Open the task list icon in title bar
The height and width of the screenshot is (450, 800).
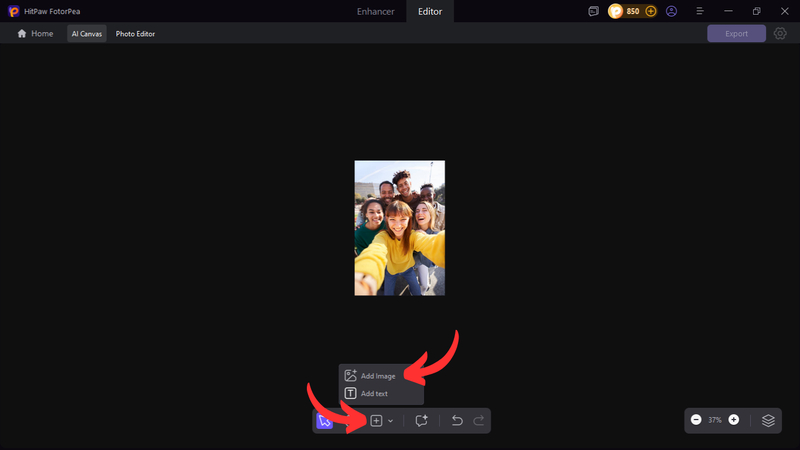[x=593, y=11]
